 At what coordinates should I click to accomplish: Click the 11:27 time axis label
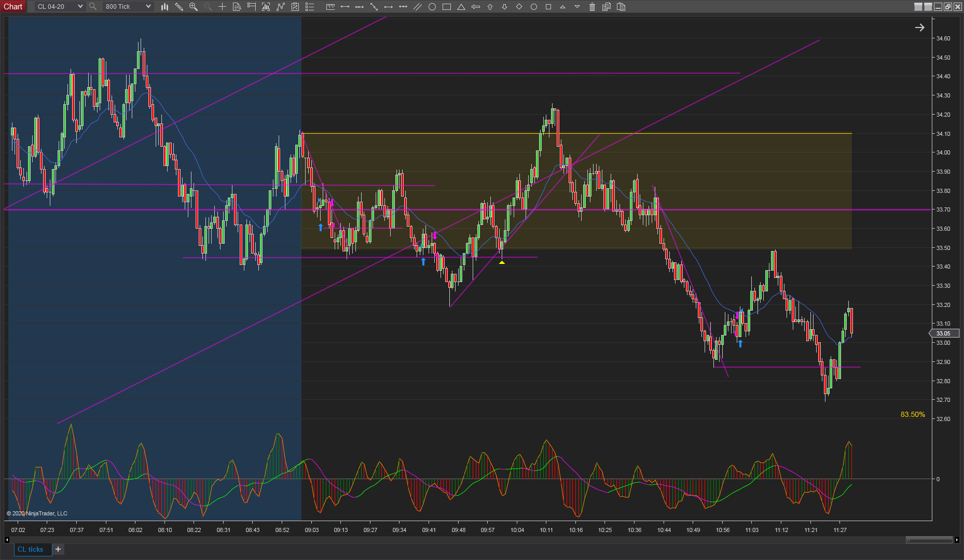coord(840,530)
